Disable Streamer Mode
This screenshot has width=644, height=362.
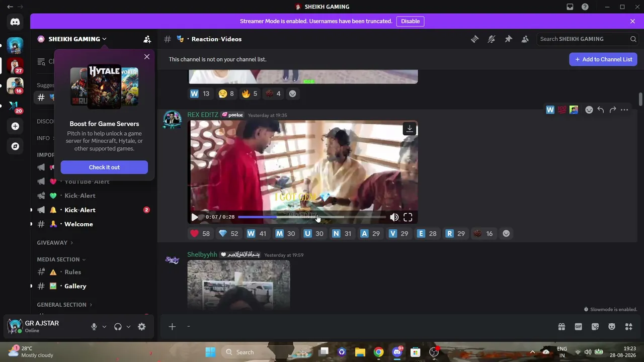click(410, 21)
